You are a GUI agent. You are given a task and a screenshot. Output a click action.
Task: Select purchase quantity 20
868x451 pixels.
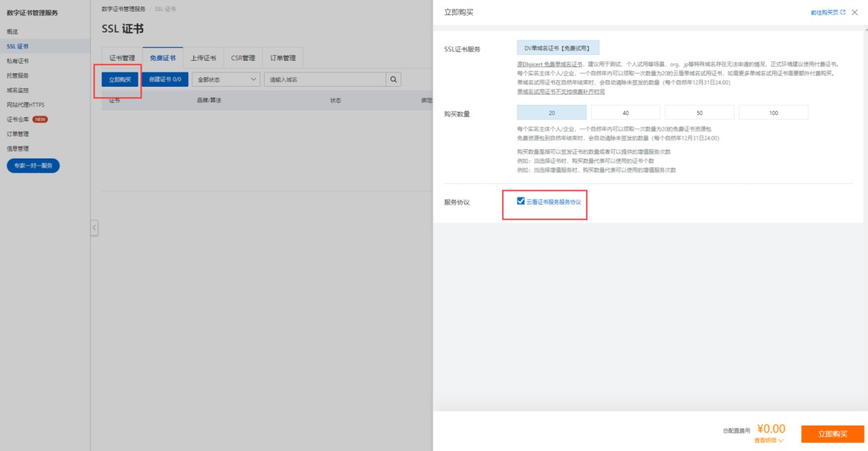[551, 113]
